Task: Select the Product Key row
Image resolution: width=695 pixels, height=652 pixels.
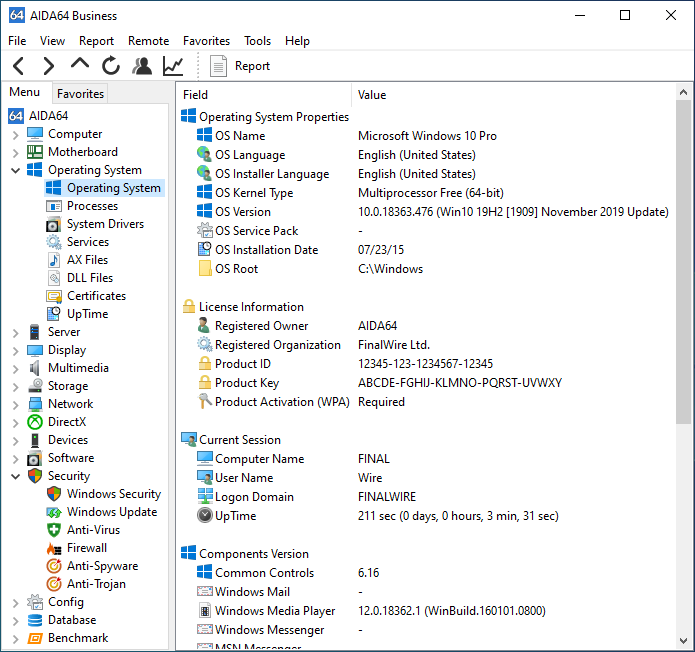Action: pos(249,383)
